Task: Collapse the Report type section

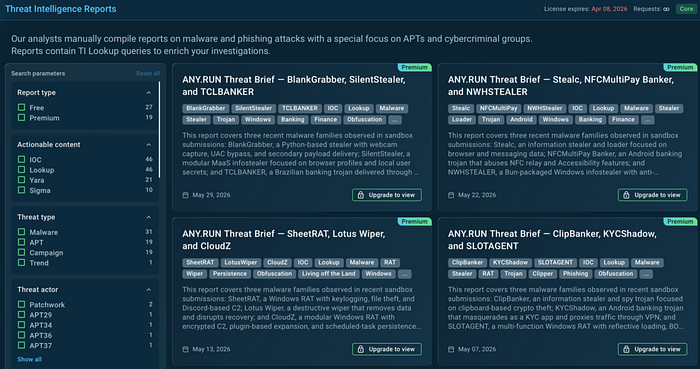Action: pyautogui.click(x=149, y=93)
